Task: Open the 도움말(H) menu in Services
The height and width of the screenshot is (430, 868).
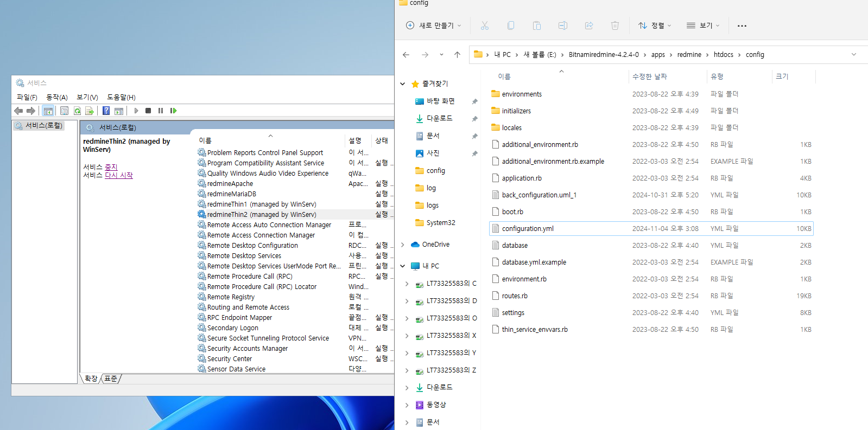Action: (x=121, y=97)
